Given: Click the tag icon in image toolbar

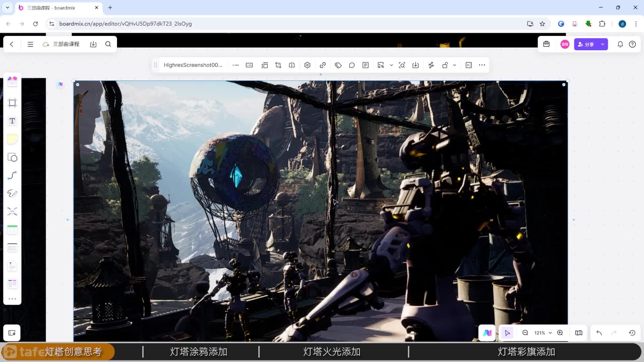Looking at the screenshot, I should coord(338,65).
